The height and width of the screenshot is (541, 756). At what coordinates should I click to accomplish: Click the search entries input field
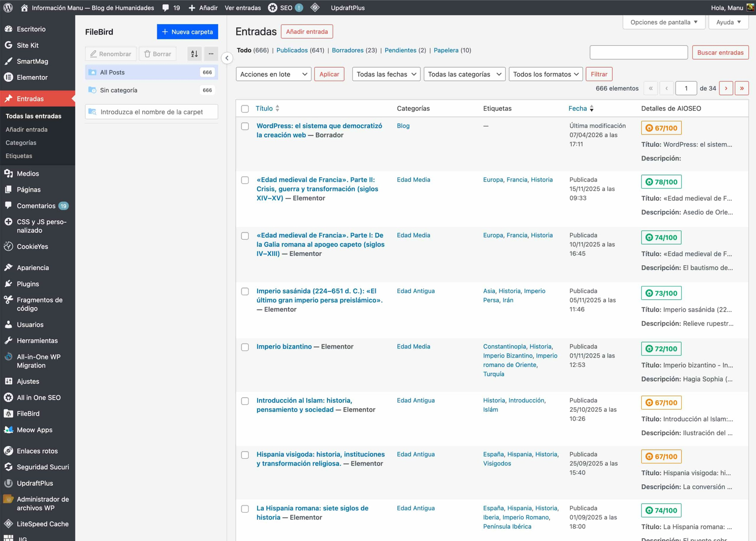[x=638, y=52]
